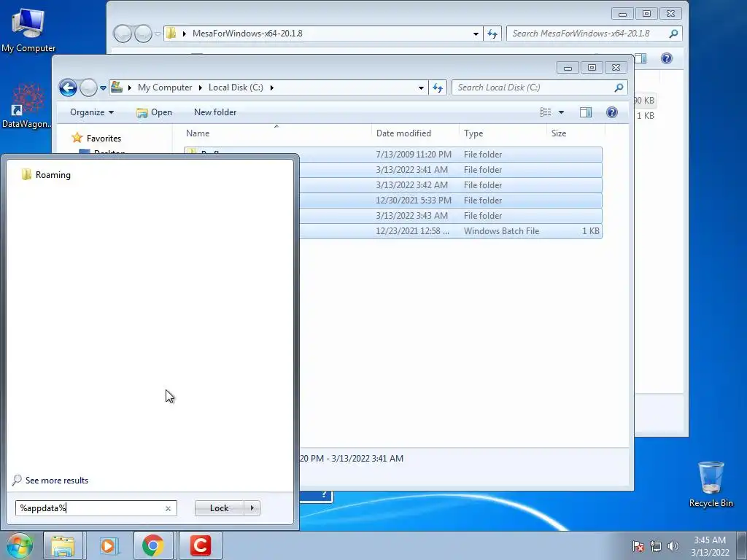This screenshot has height=560, width=747.
Task: Refresh the MesaForWindows address bar
Action: 492,34
